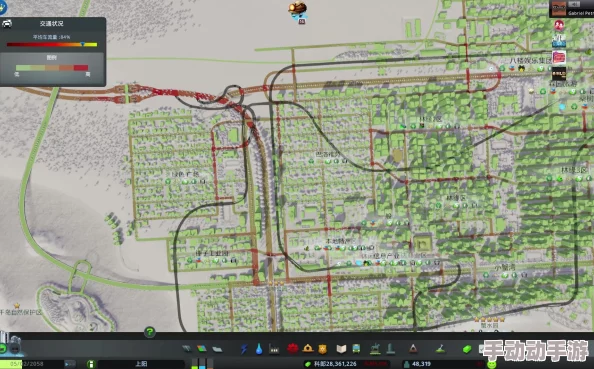
Task: Toggle the pause button beside city name
Action: click(91, 364)
